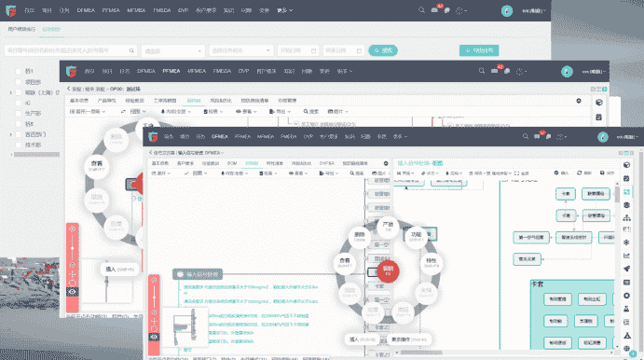The image size is (644, 360).
Task: Click the cube icon atop right sidebar
Action: [626, 165]
